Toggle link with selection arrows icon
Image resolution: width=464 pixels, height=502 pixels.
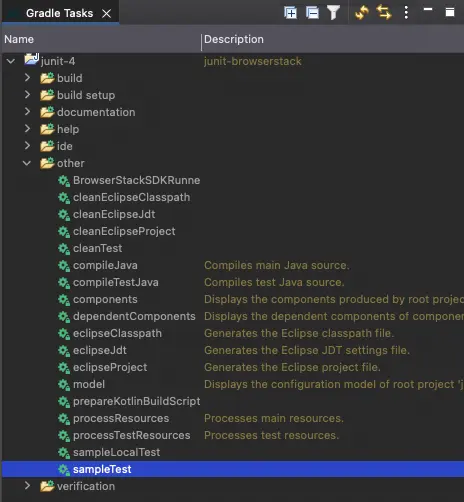coord(384,13)
